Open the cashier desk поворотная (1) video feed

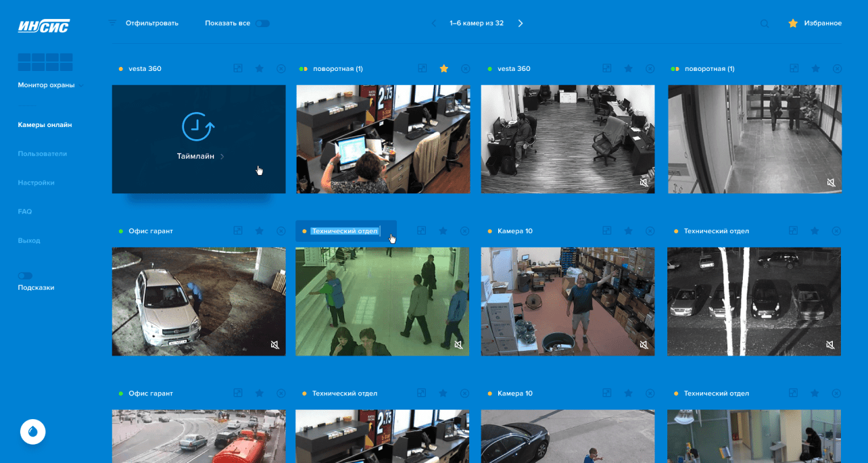[x=383, y=139]
